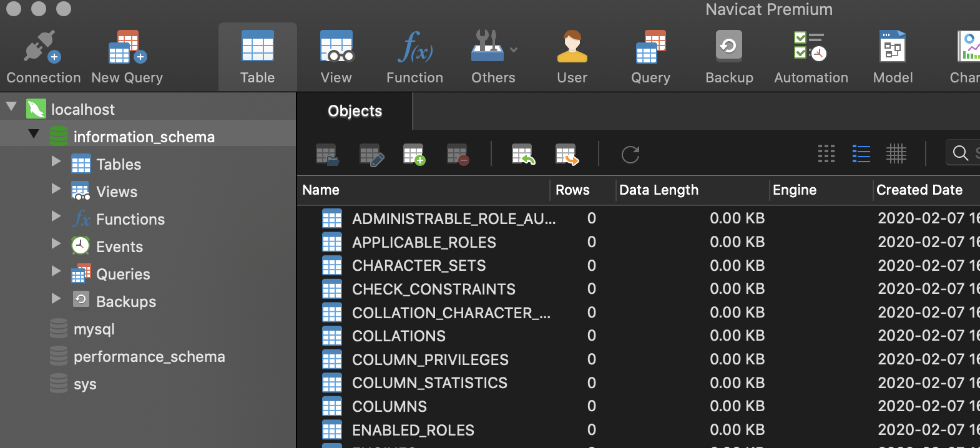This screenshot has height=448, width=980.
Task: Switch to detail view mode
Action: (x=896, y=153)
